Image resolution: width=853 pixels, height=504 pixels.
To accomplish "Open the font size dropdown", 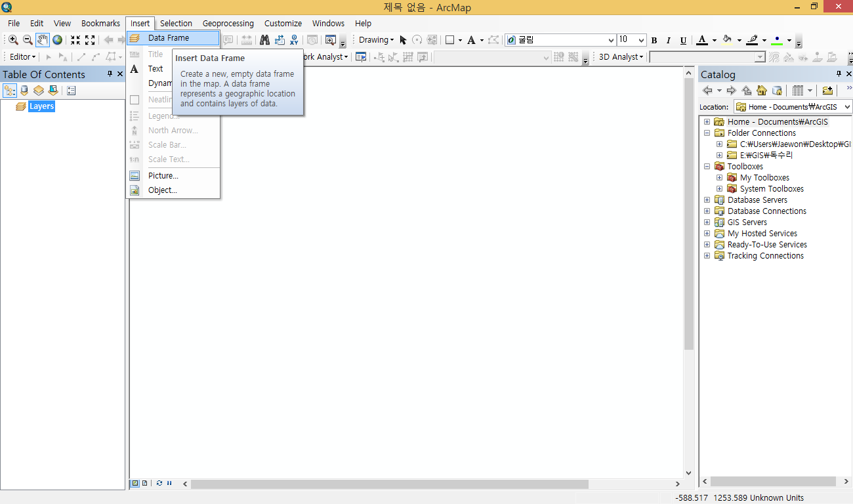I will click(641, 40).
